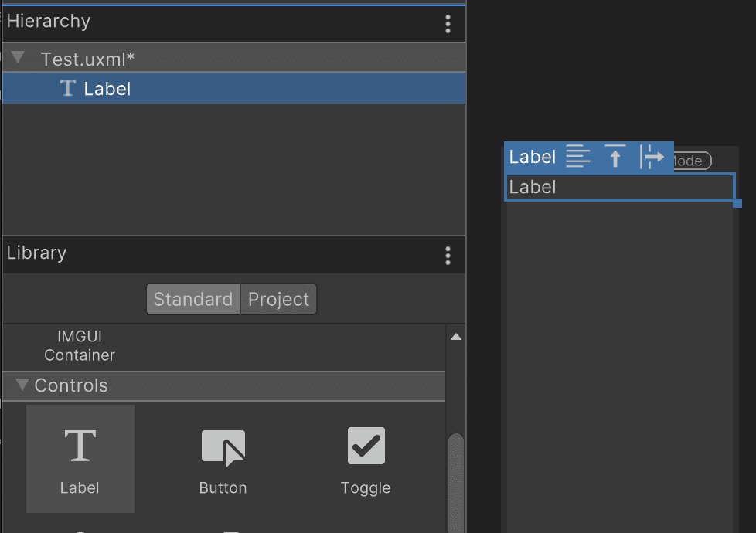Collapse the Controls section in Library
This screenshot has height=533, width=756.
point(22,385)
